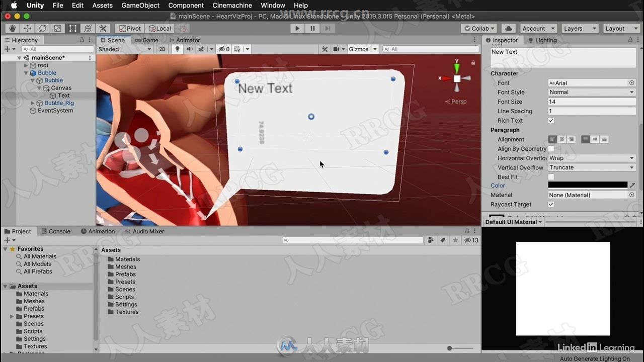Expand Presets folder in Project tree

pos(12,316)
